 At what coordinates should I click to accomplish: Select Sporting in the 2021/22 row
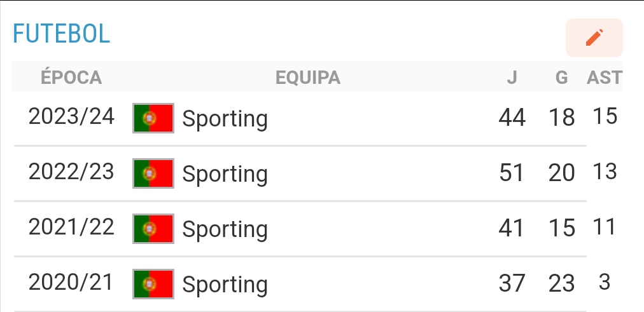[225, 229]
